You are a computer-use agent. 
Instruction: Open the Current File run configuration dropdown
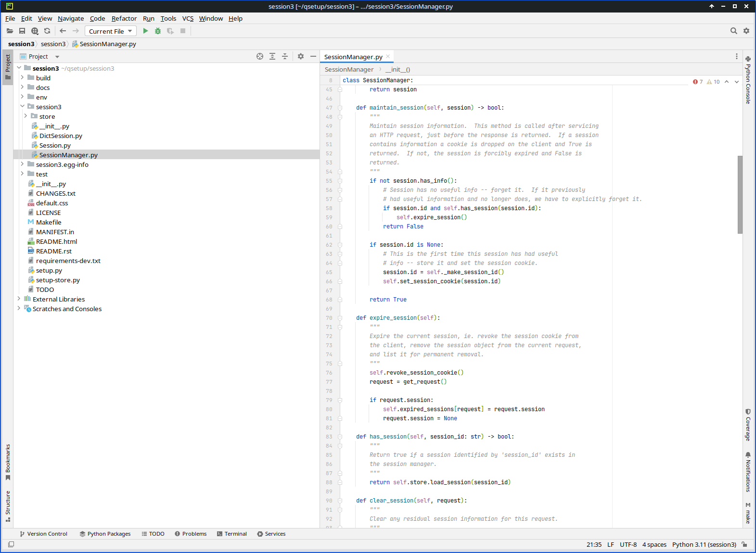pyautogui.click(x=111, y=31)
